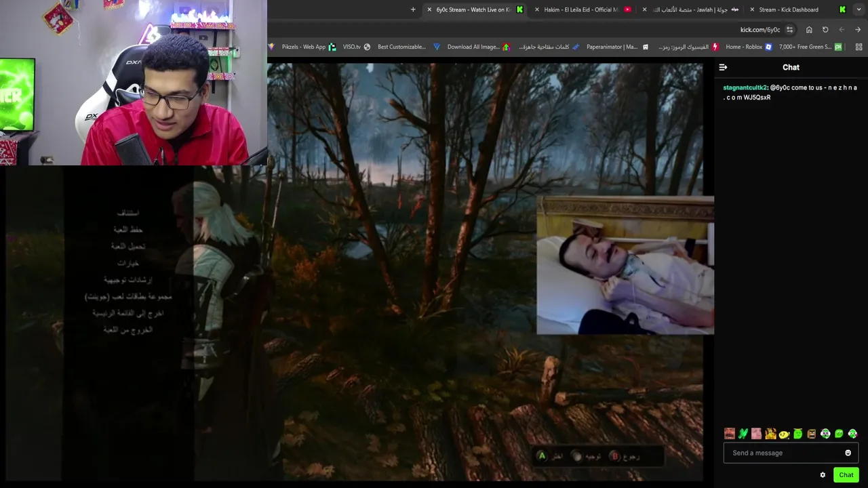Switch to the 6y0c Stream tab
The height and width of the screenshot is (488, 868).
(x=475, y=9)
